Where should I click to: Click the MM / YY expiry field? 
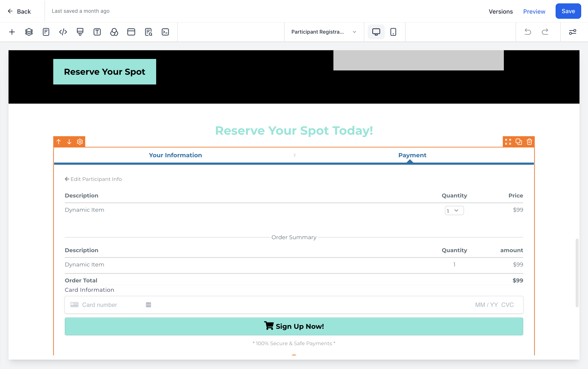point(486,305)
